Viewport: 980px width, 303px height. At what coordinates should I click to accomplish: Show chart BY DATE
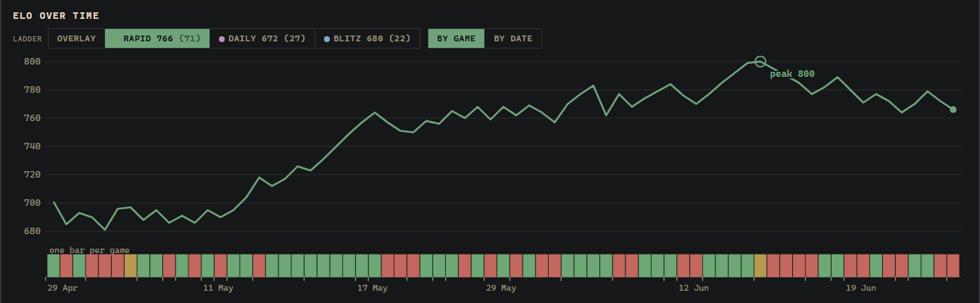click(x=513, y=38)
